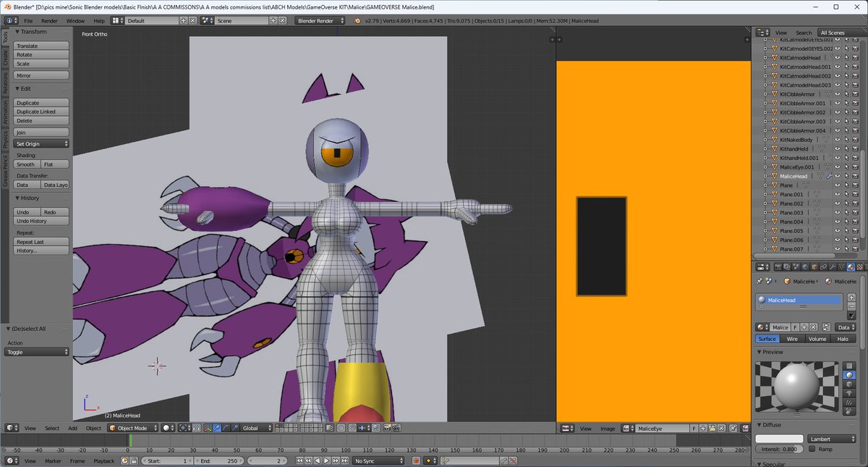Open the File menu
Viewport: 868px width, 467px height.
tap(28, 21)
